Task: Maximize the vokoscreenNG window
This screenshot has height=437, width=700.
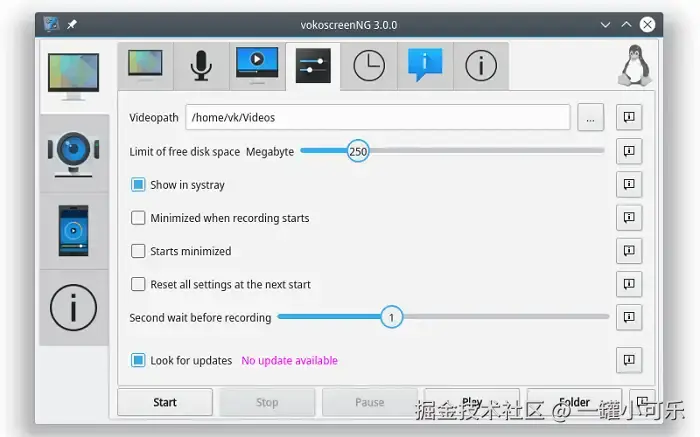Action: [626, 25]
